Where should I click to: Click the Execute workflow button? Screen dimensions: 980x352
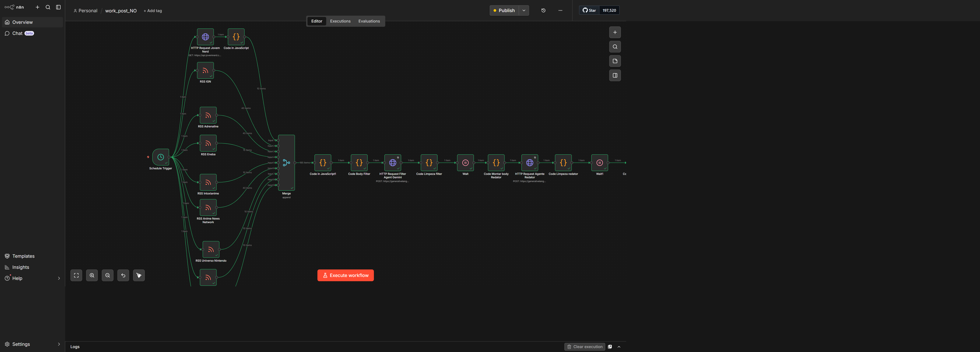pyautogui.click(x=345, y=275)
